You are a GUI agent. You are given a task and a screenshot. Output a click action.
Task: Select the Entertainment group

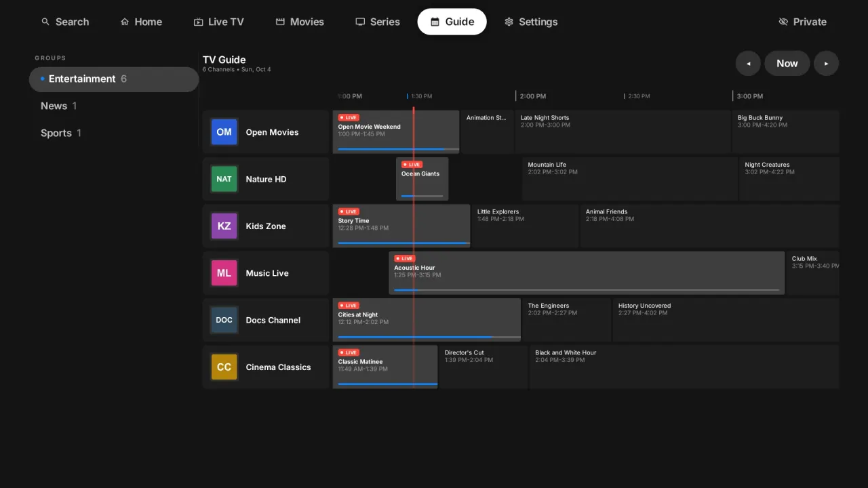point(114,79)
